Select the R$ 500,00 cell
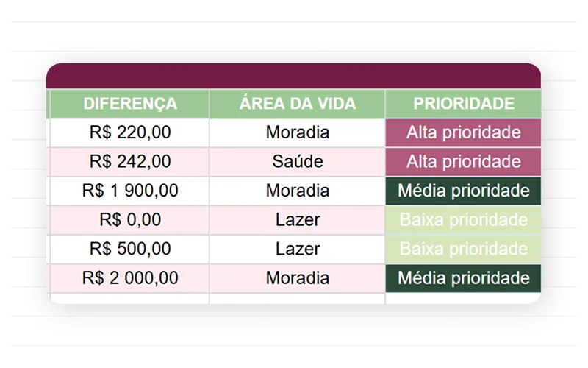Image resolution: width=588 pixels, height=368 pixels. point(129,249)
